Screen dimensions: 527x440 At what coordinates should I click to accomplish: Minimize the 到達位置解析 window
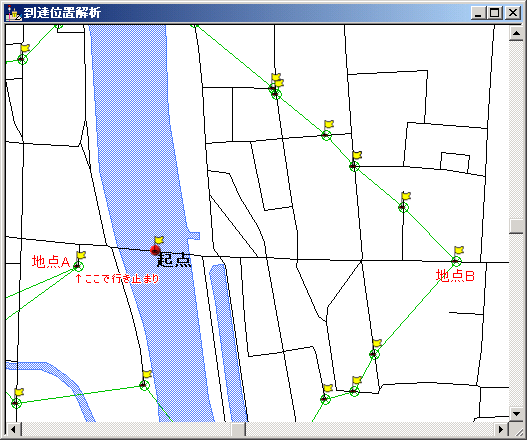(x=478, y=13)
